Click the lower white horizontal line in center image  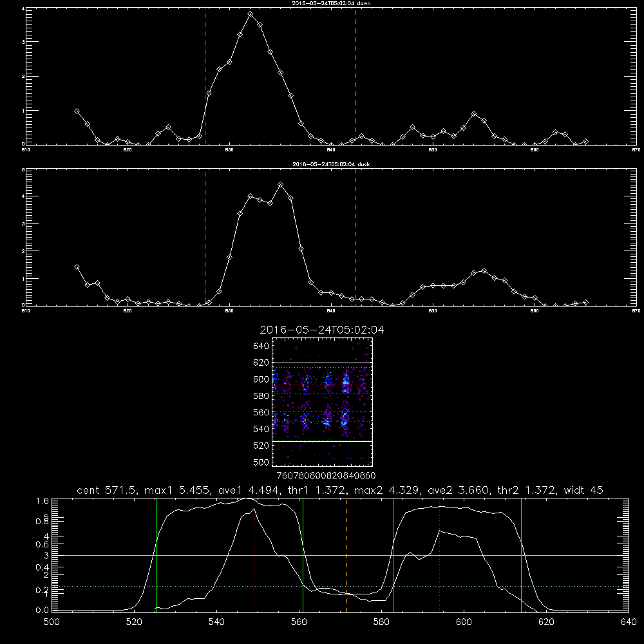click(x=323, y=442)
